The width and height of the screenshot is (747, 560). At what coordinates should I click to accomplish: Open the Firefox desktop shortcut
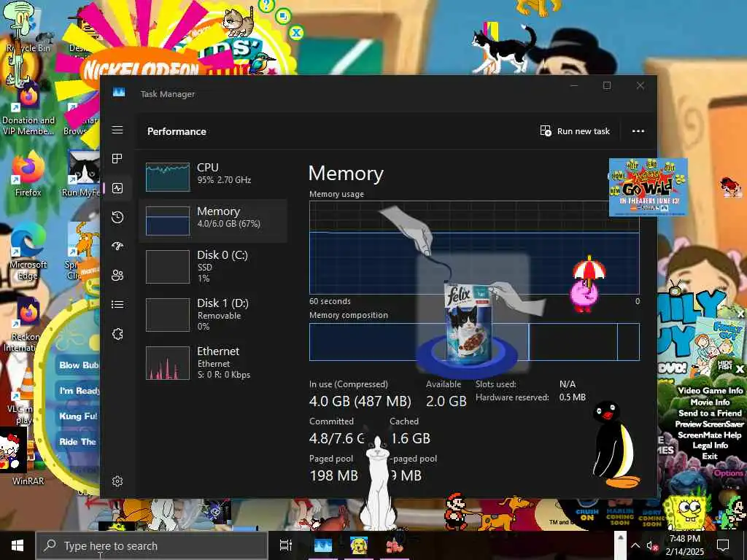coord(28,174)
